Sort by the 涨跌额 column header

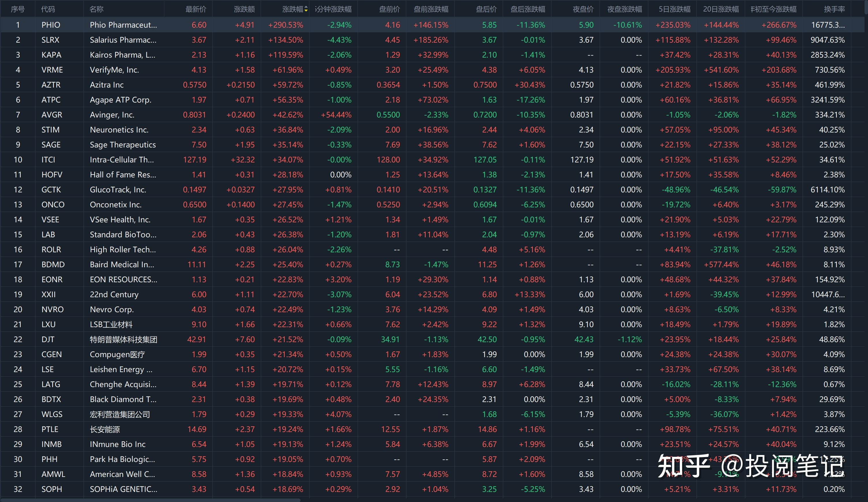pyautogui.click(x=244, y=9)
